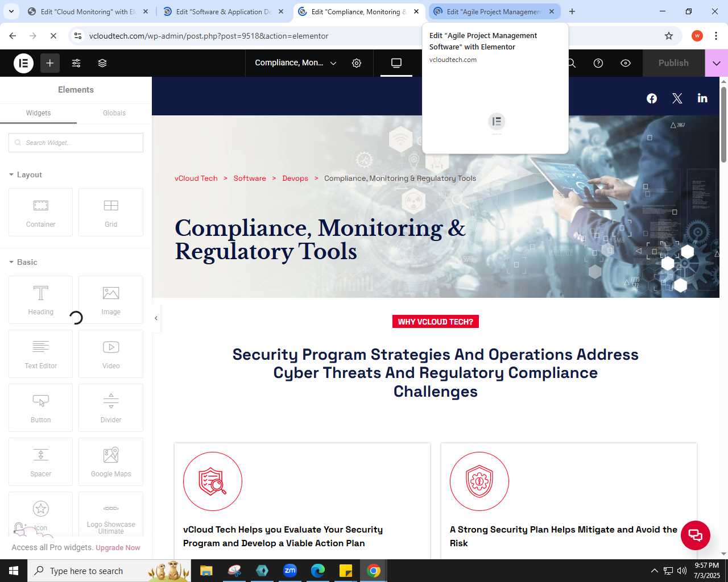This screenshot has width=728, height=582.
Task: Collapse the Layout section
Action: 26,174
